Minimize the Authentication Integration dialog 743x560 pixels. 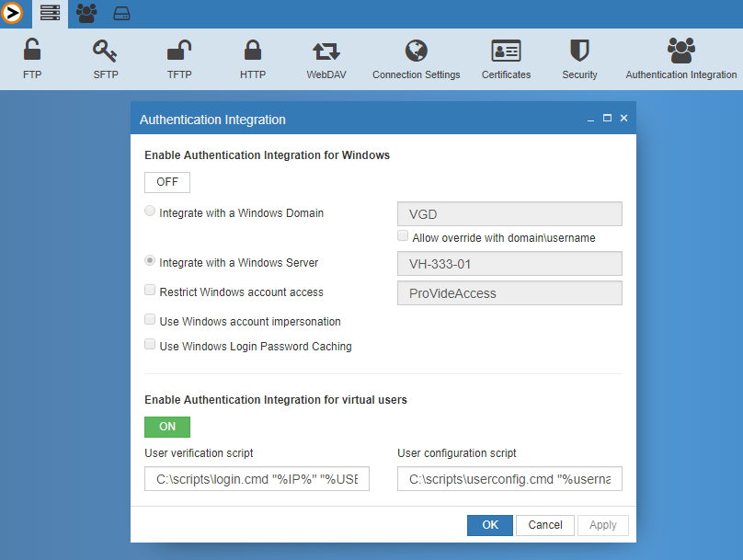pyautogui.click(x=590, y=119)
